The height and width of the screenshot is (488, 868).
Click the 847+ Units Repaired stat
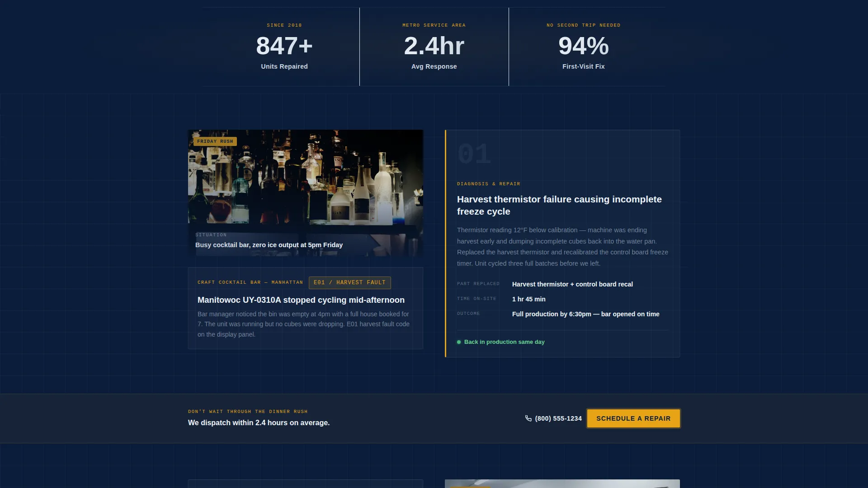coord(284,47)
